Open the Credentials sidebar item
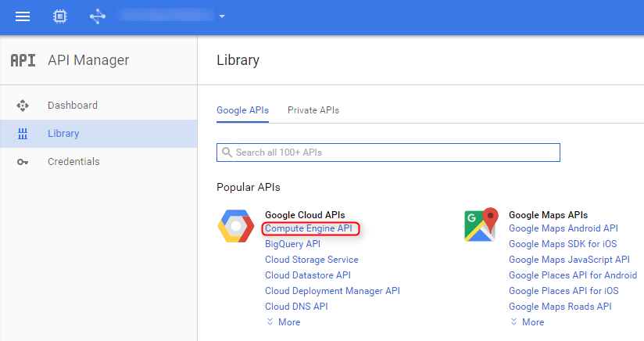The width and height of the screenshot is (644, 341). (98, 161)
